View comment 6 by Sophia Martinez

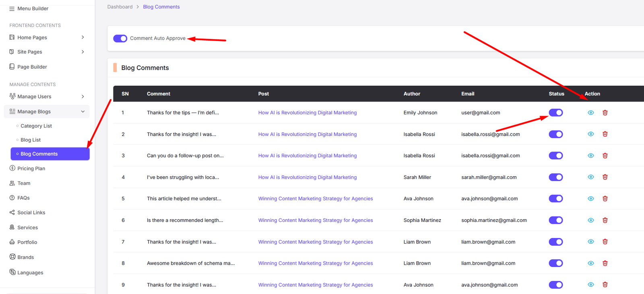coord(590,220)
